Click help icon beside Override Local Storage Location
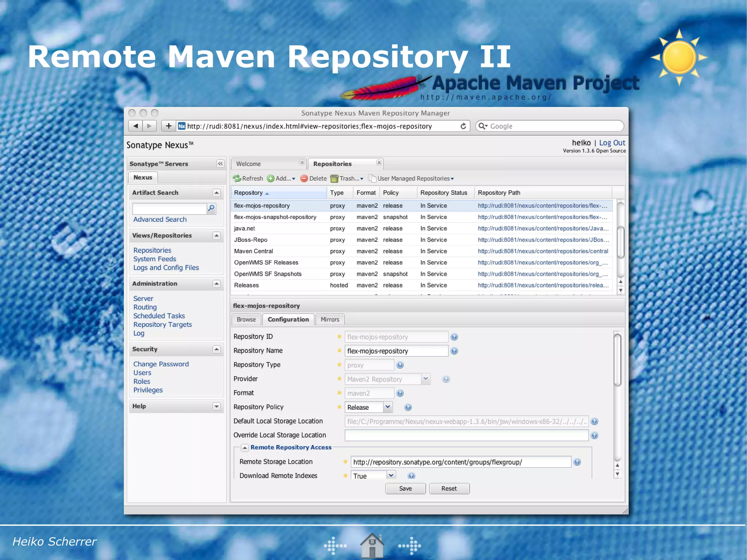Image resolution: width=747 pixels, height=560 pixels. coord(595,436)
